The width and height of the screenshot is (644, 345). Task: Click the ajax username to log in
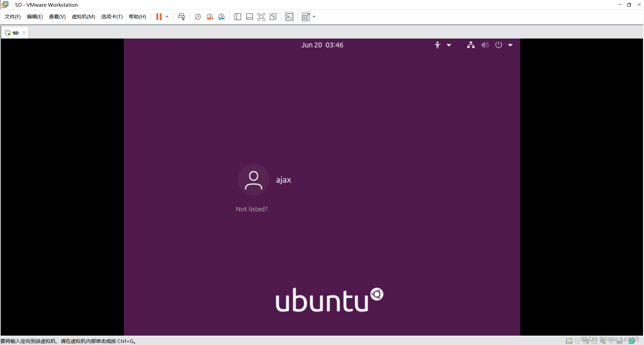283,180
